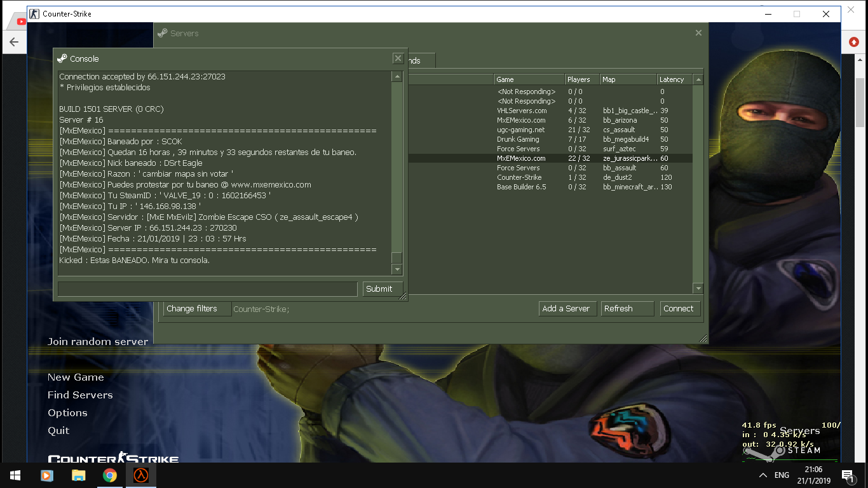Click the Connect button
The height and width of the screenshot is (488, 868).
click(x=680, y=309)
